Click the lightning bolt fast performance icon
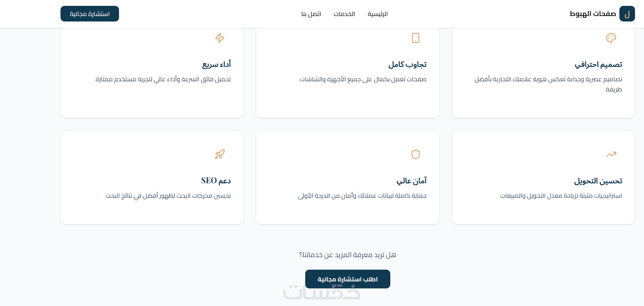Image resolution: width=644 pixels, height=306 pixels. [220, 38]
